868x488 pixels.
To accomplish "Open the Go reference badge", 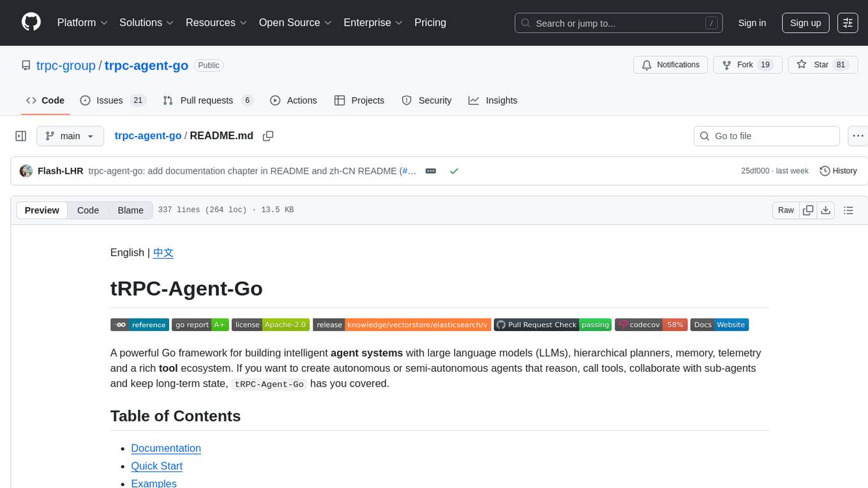I will coord(140,324).
